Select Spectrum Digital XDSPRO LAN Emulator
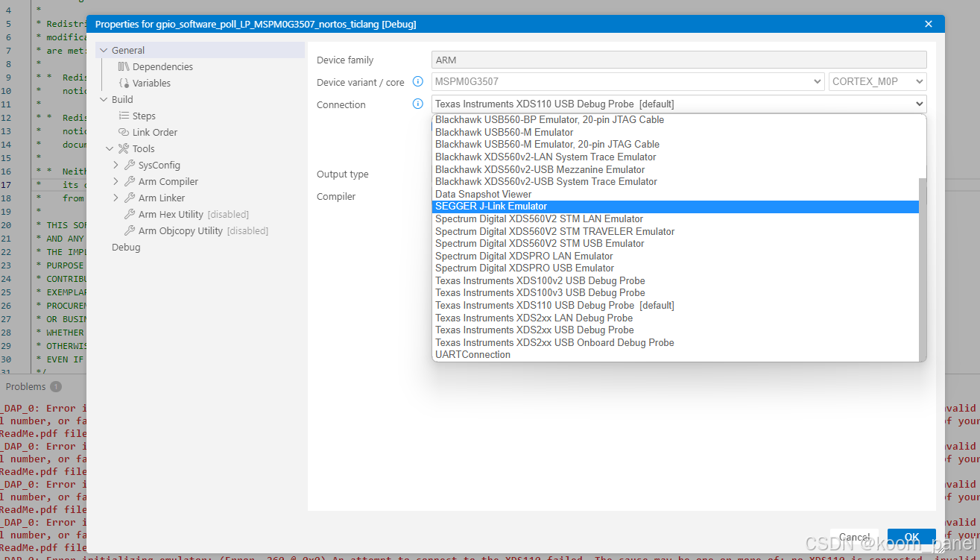This screenshot has height=560, width=980. [675, 257]
